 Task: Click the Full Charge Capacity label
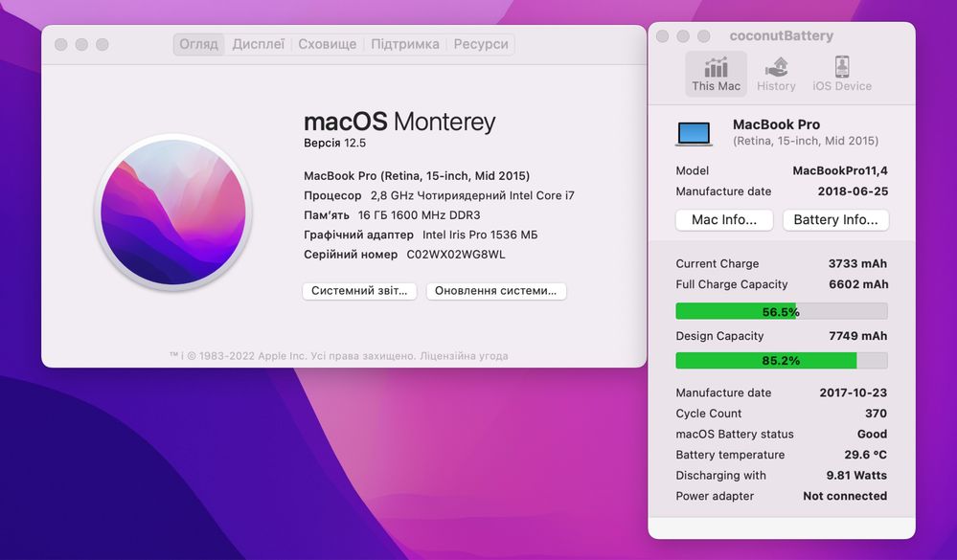point(731,284)
